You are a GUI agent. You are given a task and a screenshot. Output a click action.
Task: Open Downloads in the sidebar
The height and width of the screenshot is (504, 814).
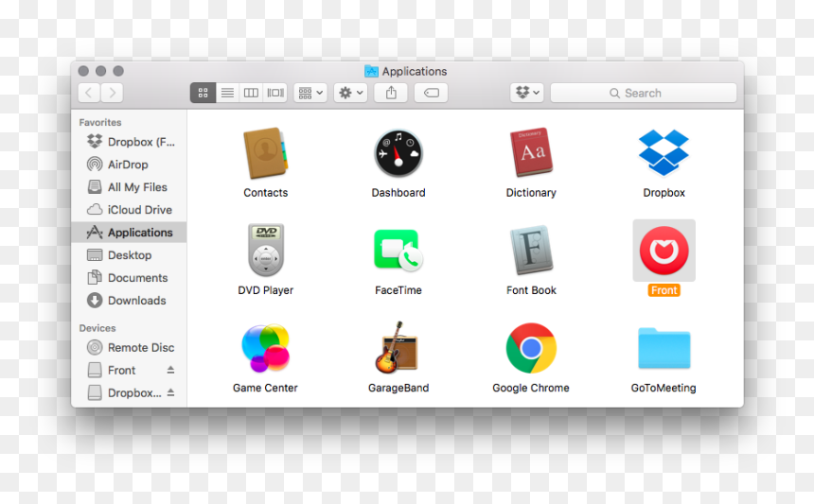[x=130, y=300]
